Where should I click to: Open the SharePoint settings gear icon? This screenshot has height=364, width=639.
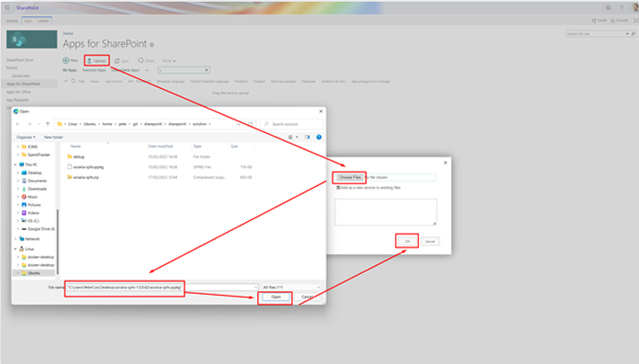[608, 8]
